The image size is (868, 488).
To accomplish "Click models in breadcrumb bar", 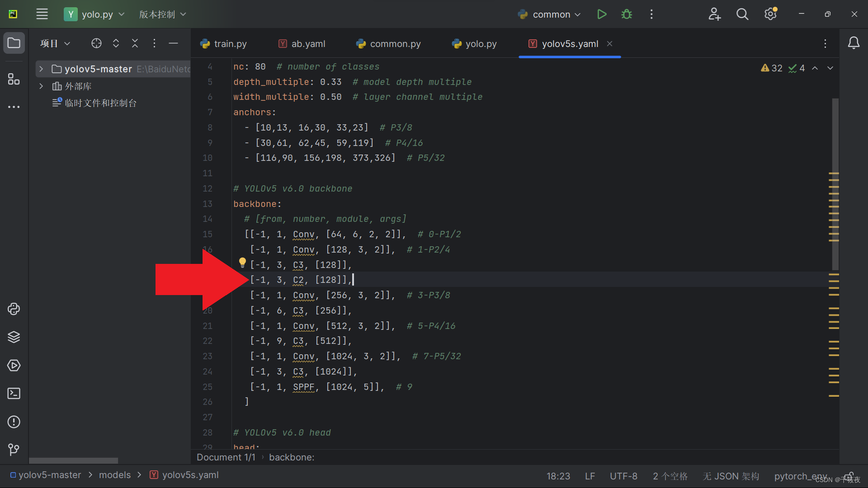I will [115, 475].
